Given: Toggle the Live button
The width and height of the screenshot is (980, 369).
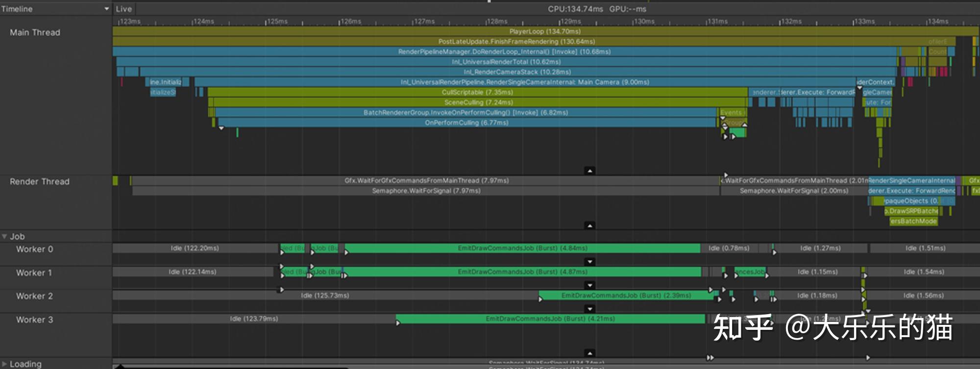Looking at the screenshot, I should [x=123, y=9].
